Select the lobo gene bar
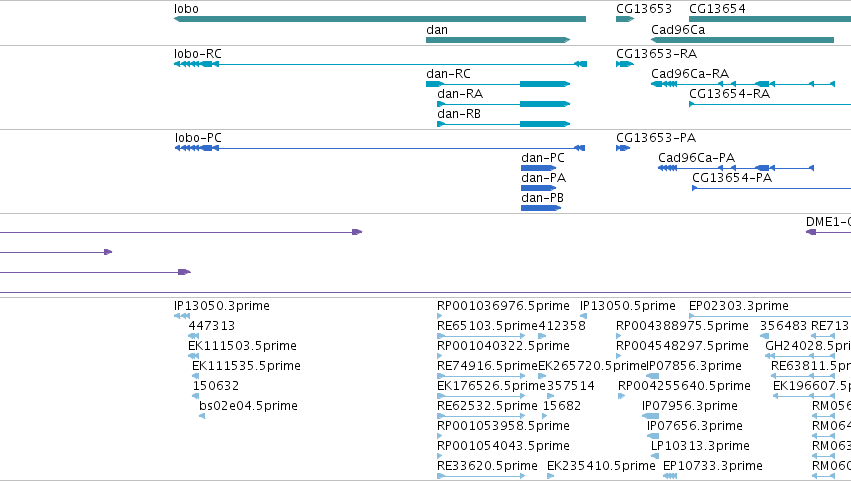 pyautogui.click(x=380, y=19)
